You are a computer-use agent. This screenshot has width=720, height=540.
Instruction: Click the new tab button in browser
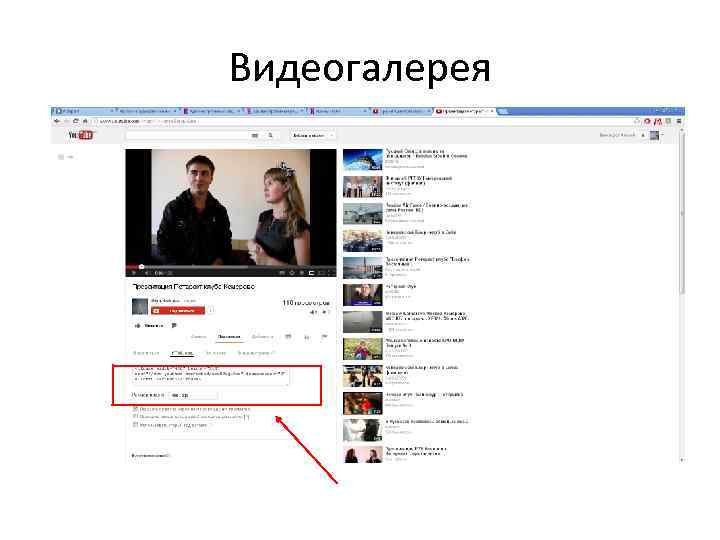pos(503,111)
